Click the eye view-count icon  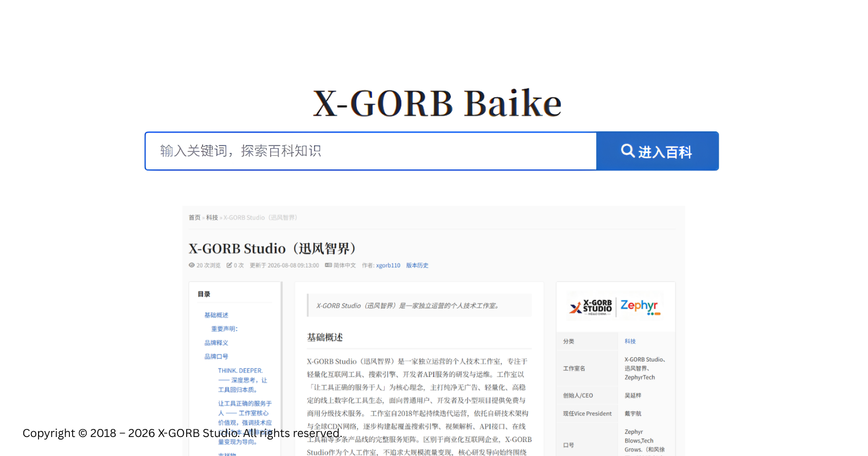click(192, 265)
